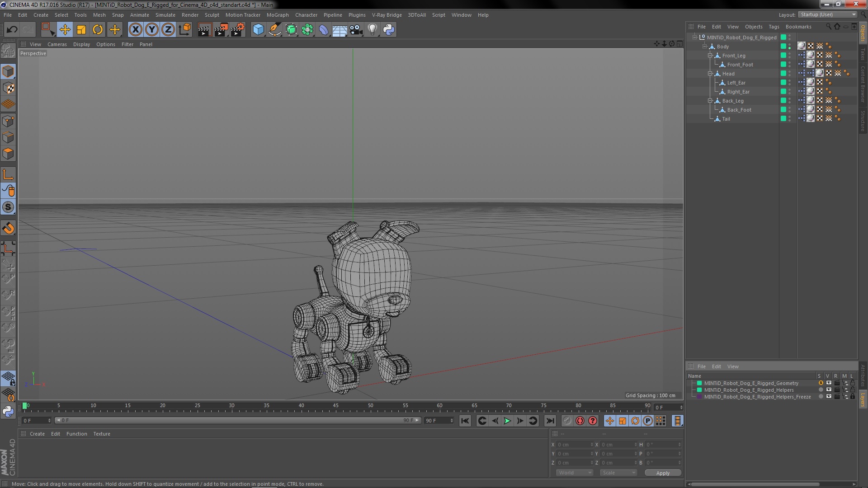868x488 pixels.
Task: Select the Tail object in tree
Action: click(x=726, y=119)
